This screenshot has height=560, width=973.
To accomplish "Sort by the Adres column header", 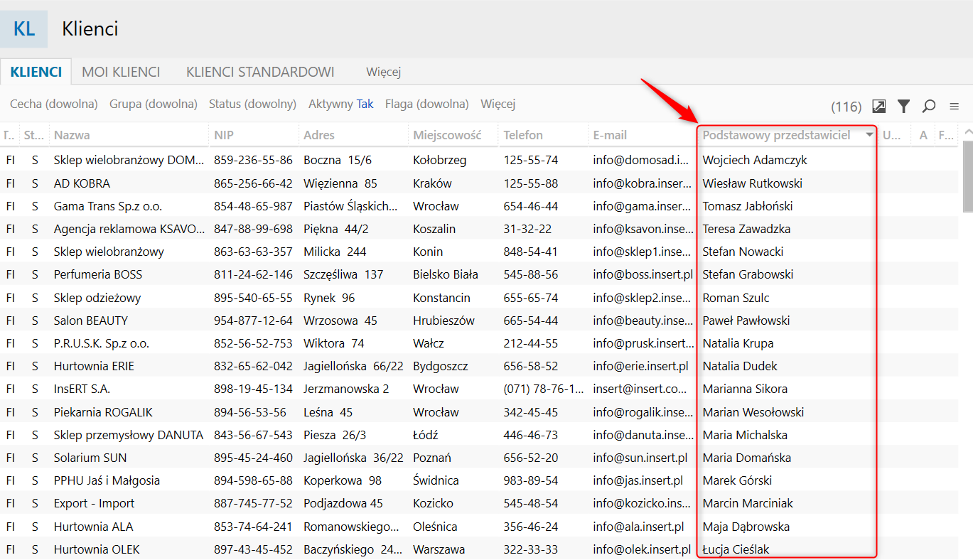I will (354, 135).
